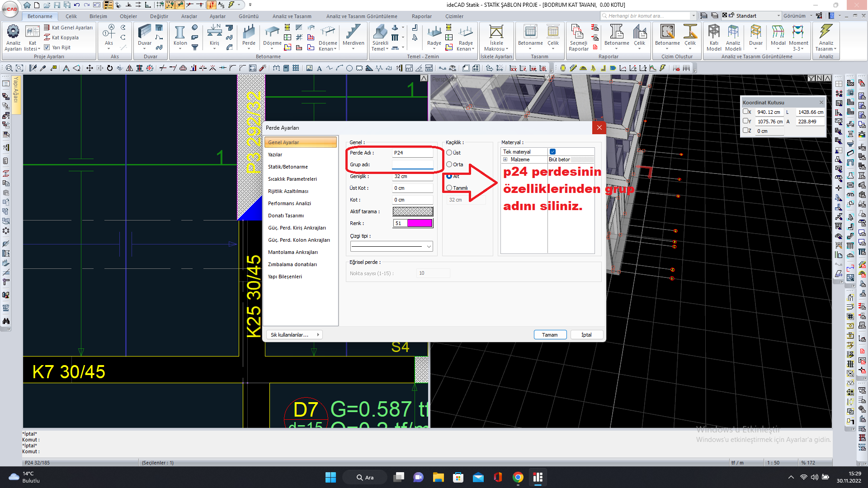
Task: Click the Tamam button
Action: coord(550,335)
